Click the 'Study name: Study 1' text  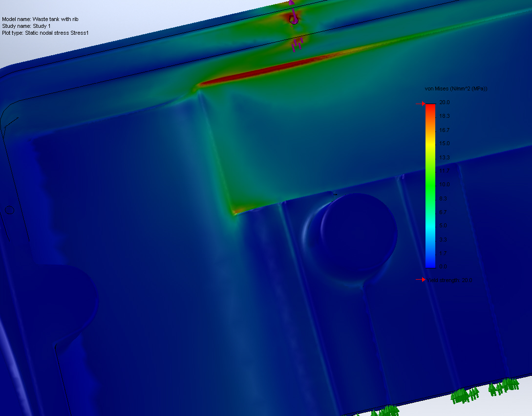[x=26, y=26]
